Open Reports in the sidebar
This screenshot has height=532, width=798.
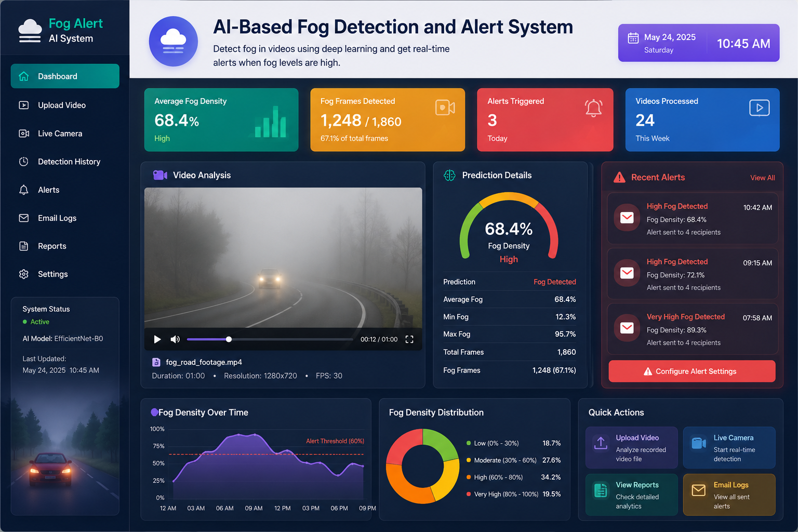tap(65, 246)
